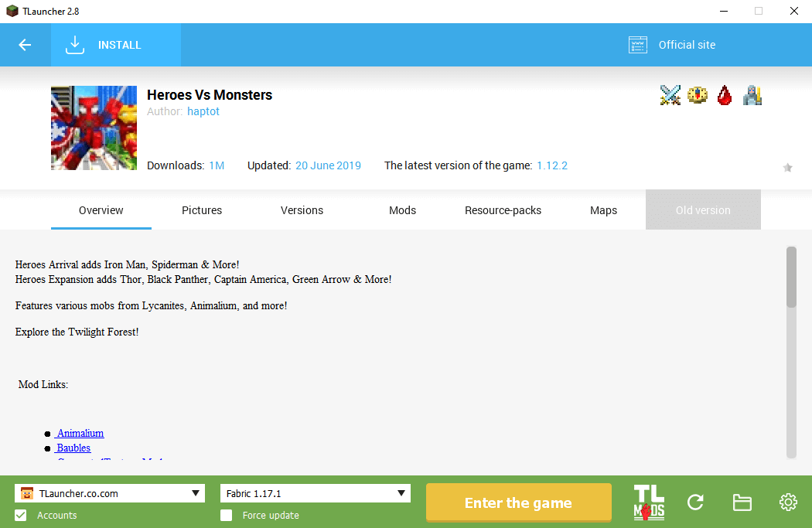Open the Mods tab
This screenshot has height=528, width=812.
pyautogui.click(x=402, y=210)
